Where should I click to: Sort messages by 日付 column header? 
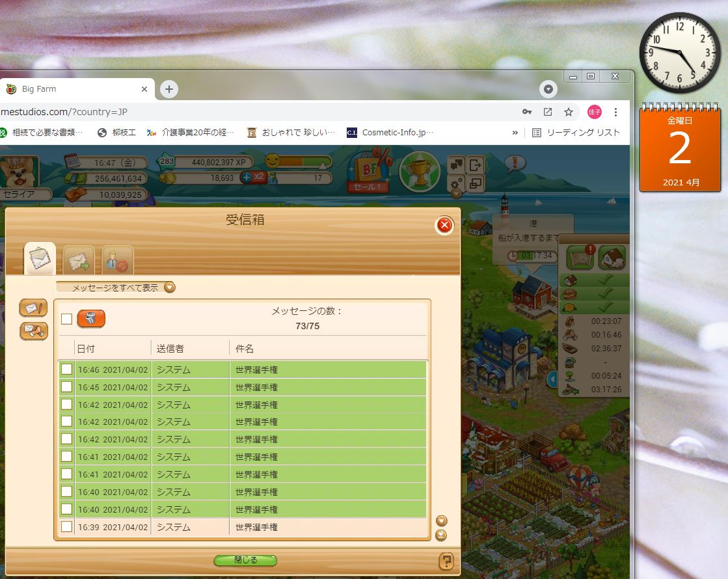86,349
